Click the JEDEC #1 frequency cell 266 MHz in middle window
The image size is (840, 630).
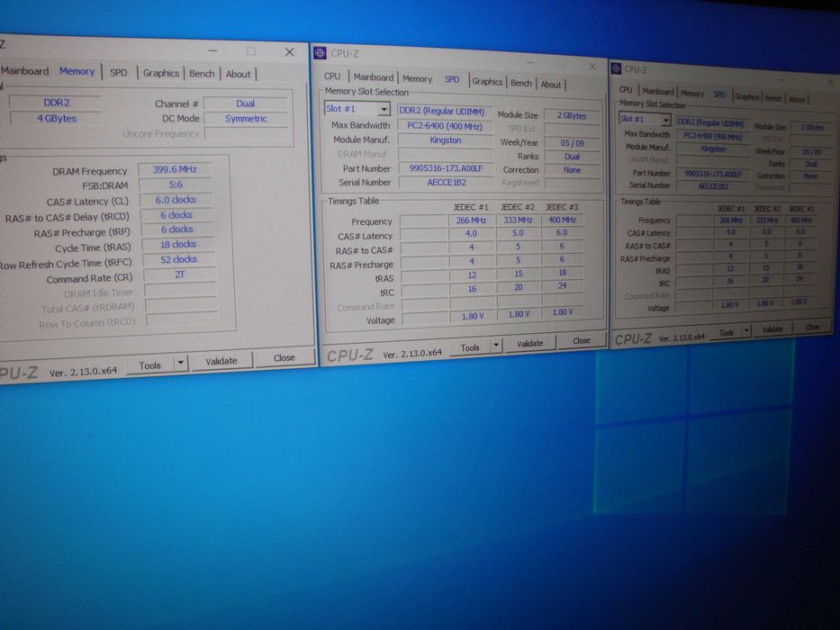coord(471,220)
